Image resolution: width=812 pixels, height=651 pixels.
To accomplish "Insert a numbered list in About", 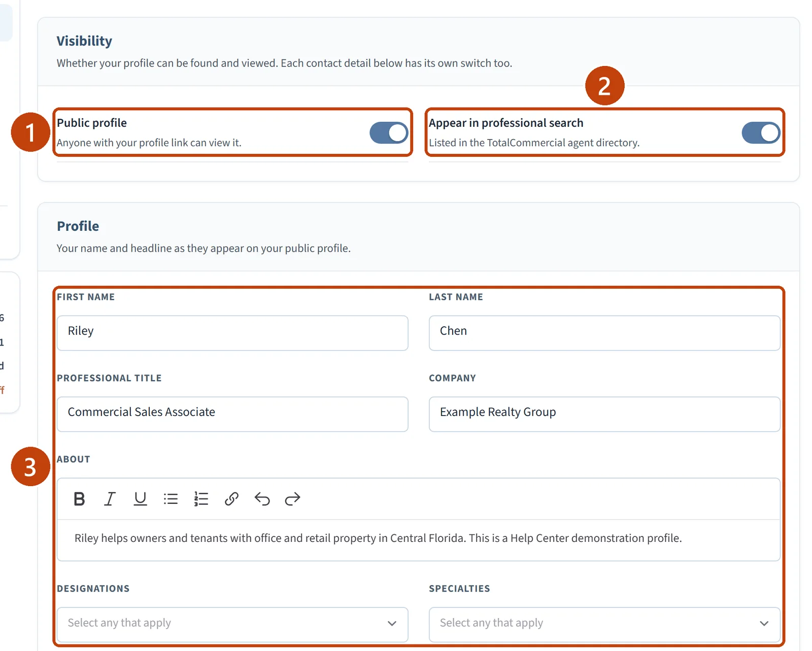I will (201, 499).
